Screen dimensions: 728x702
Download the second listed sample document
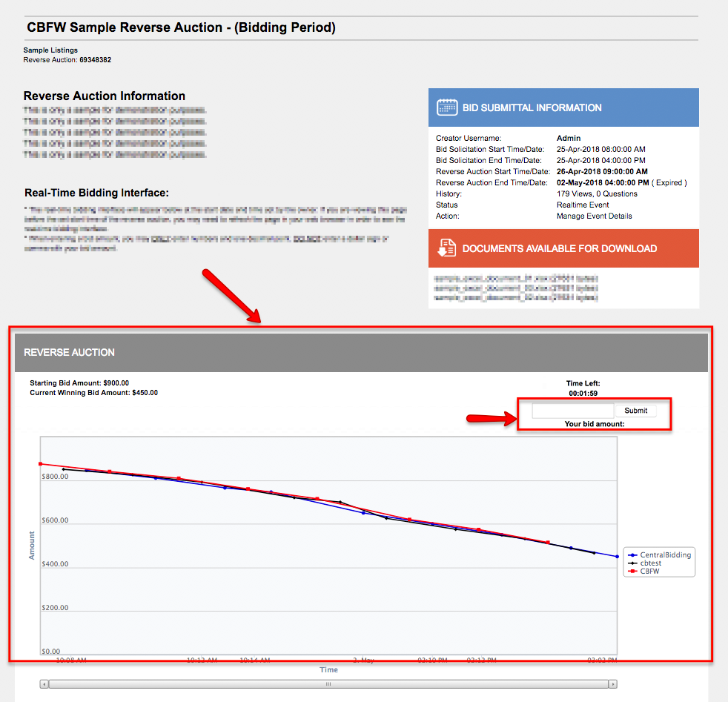point(516,288)
